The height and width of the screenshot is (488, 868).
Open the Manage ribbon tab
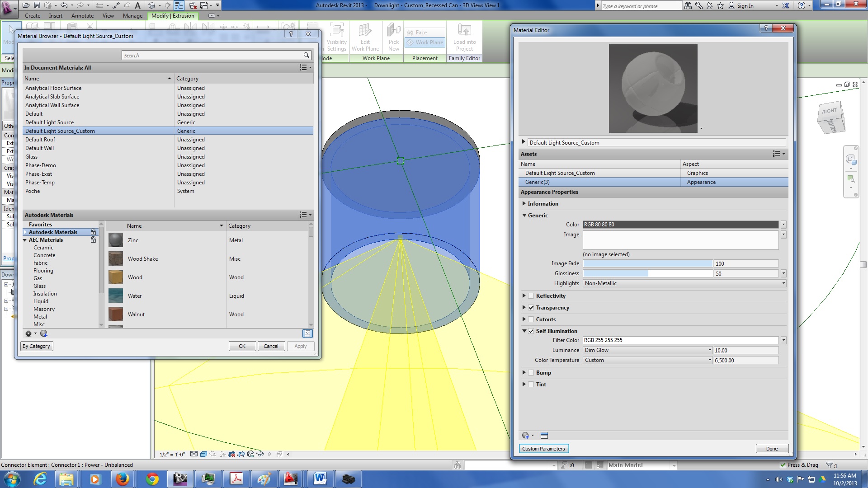(x=132, y=16)
